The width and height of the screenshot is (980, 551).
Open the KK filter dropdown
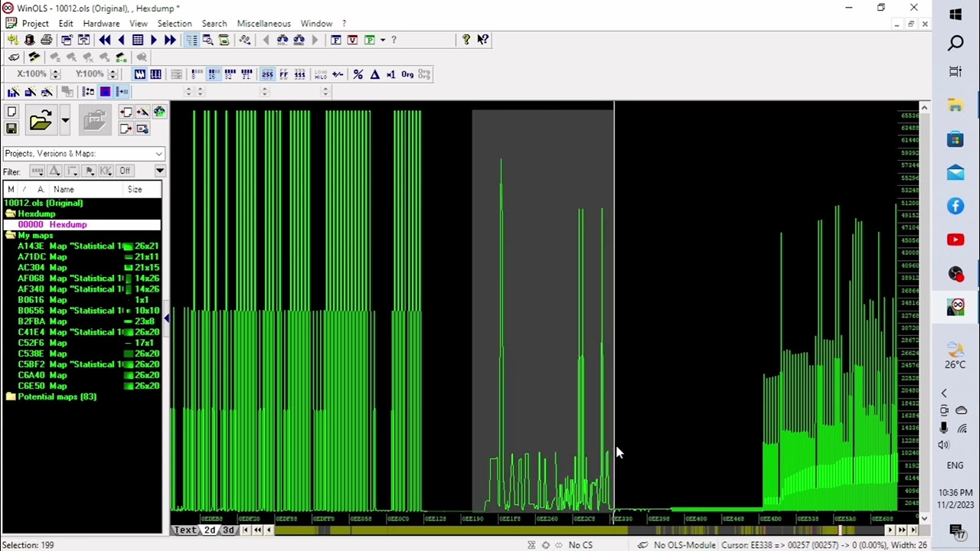pos(106,171)
